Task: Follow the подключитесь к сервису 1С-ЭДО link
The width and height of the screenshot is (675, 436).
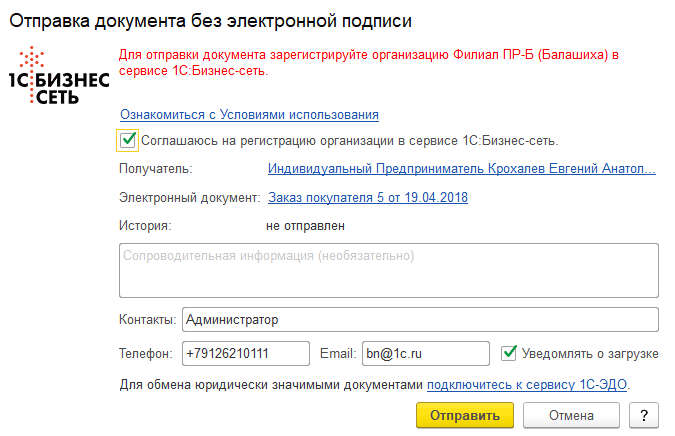Action: tap(528, 384)
